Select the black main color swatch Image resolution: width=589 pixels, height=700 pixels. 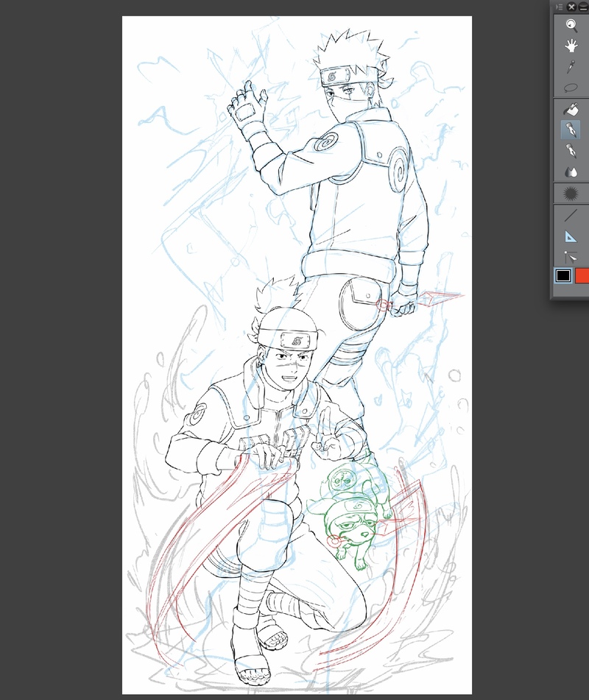[x=563, y=276]
